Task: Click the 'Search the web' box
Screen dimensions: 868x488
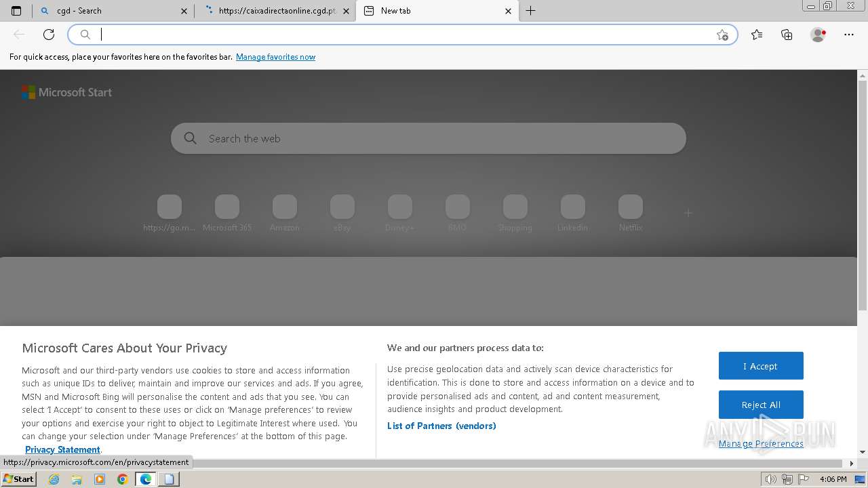Action: click(x=429, y=138)
